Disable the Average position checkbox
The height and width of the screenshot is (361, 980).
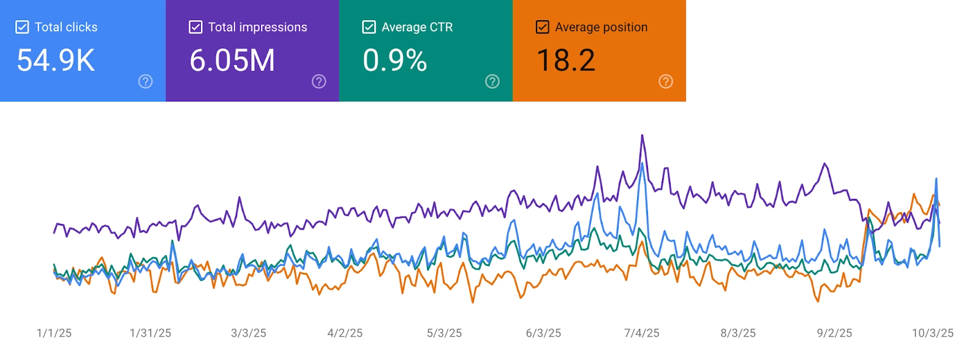(x=541, y=27)
